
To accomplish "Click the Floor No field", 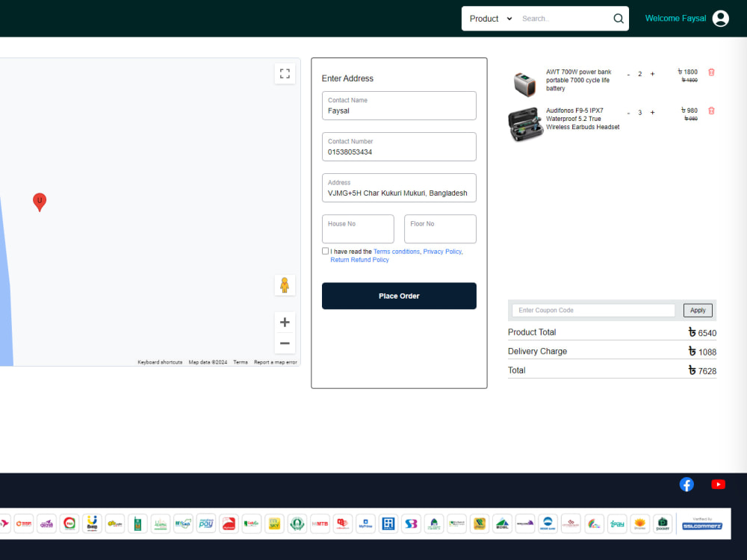I will point(440,229).
